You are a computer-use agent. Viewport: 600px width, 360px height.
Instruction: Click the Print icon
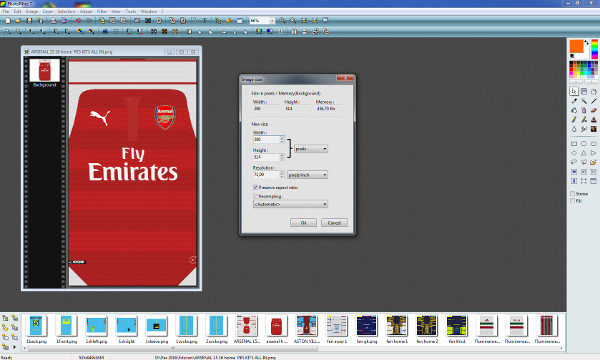click(x=54, y=21)
